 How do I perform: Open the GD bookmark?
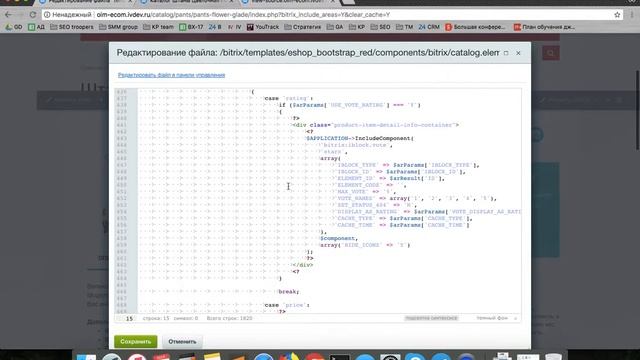[14, 27]
